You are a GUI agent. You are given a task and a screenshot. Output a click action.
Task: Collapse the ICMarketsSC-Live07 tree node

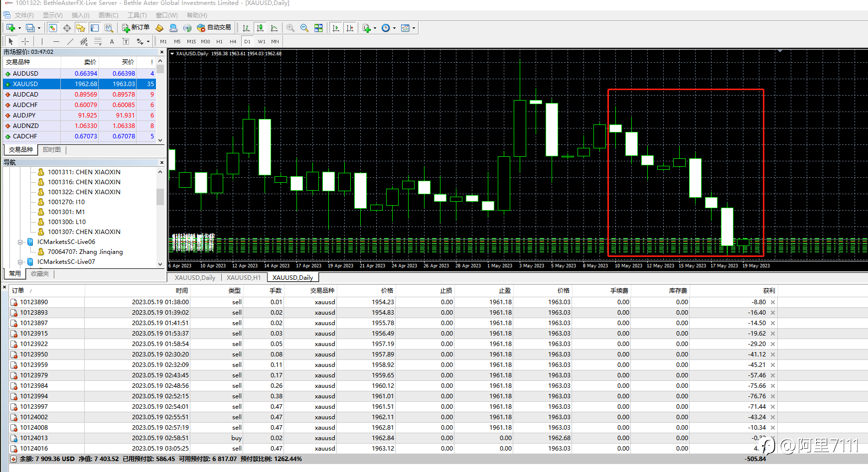(20, 262)
